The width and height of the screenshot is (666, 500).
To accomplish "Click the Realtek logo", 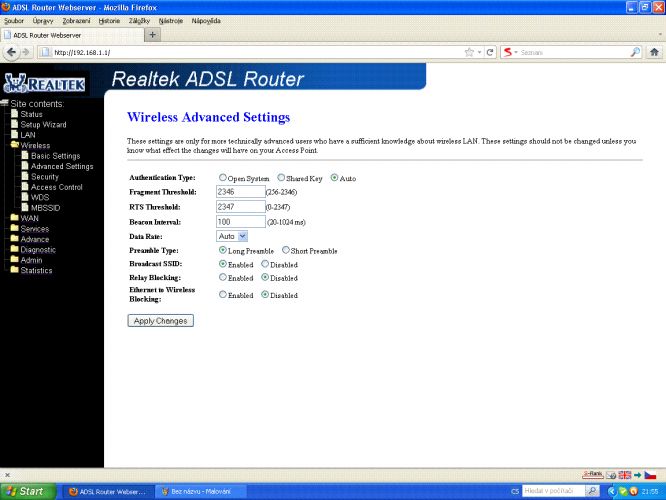I will pos(44,82).
